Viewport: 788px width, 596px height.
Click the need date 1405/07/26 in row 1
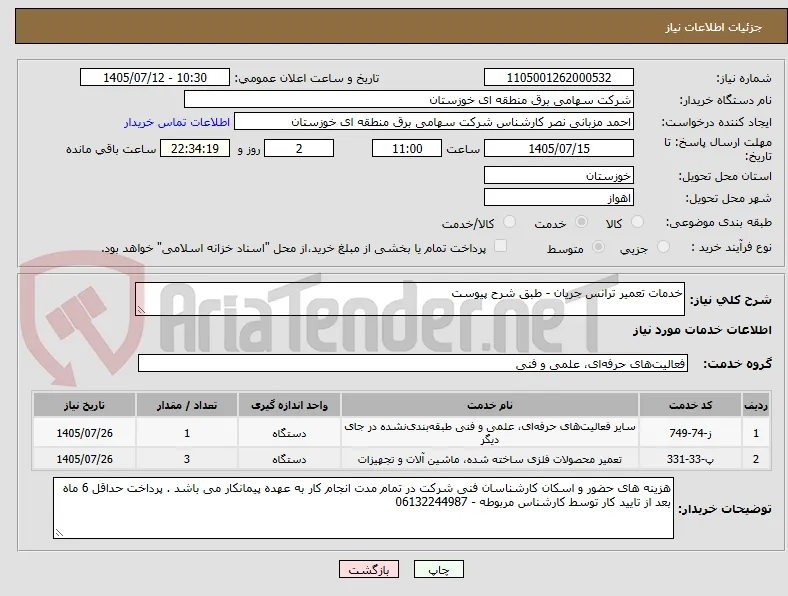point(84,433)
